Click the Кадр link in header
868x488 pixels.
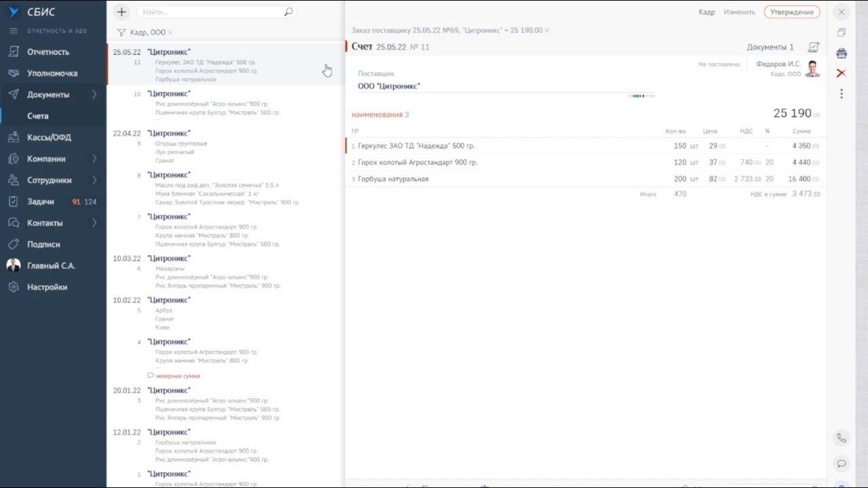click(x=707, y=12)
